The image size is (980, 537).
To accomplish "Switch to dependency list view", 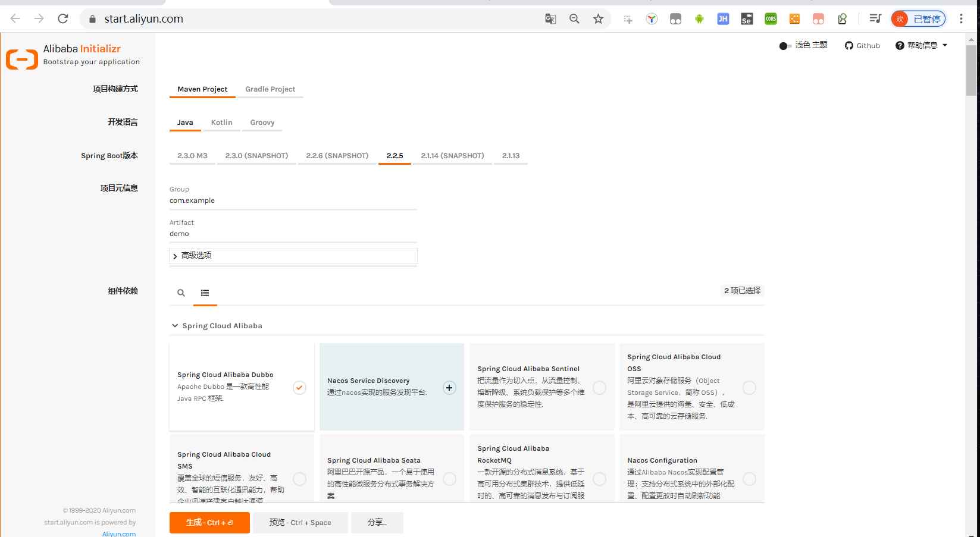I will [x=205, y=293].
